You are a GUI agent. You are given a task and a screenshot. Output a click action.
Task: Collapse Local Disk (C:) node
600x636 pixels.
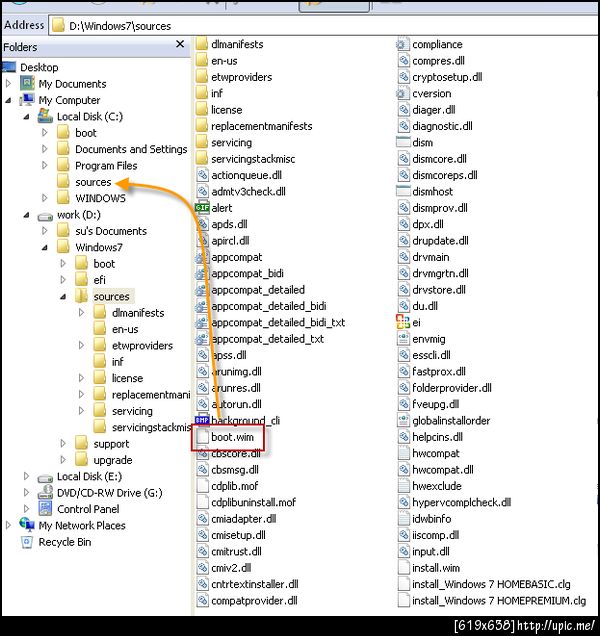[x=27, y=117]
